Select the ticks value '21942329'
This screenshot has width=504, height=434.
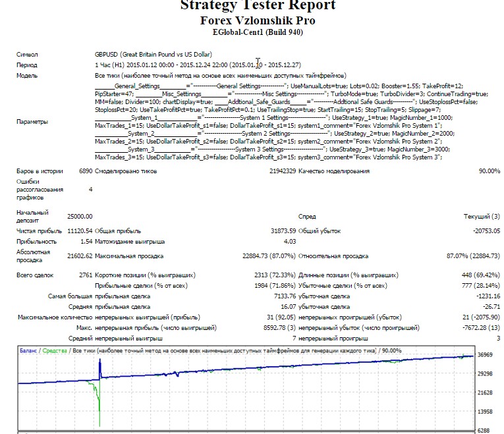(283, 171)
